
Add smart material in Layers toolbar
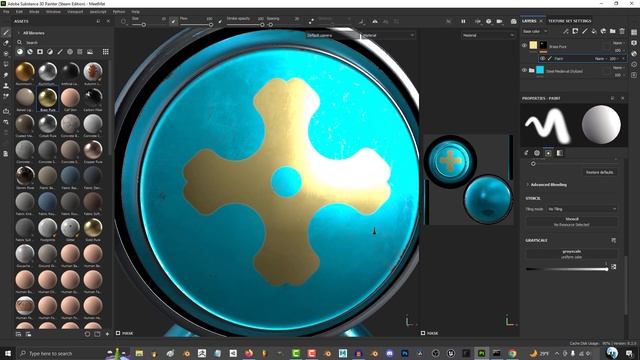(x=603, y=31)
